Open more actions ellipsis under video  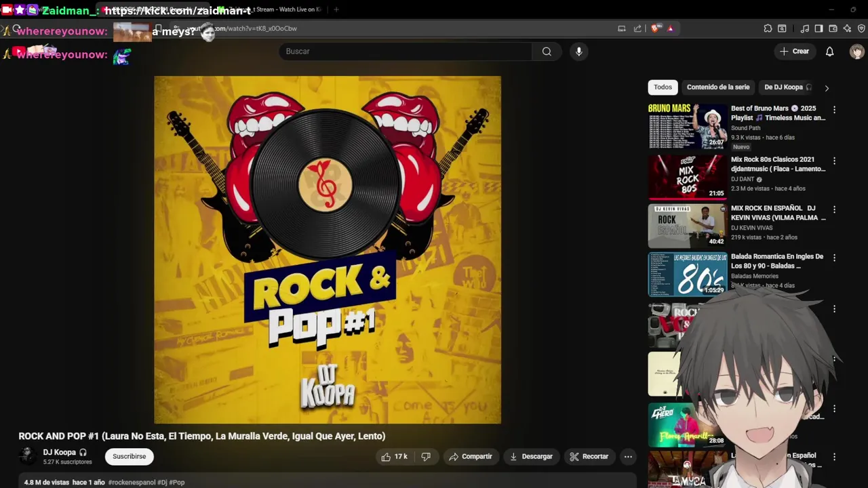click(x=628, y=457)
